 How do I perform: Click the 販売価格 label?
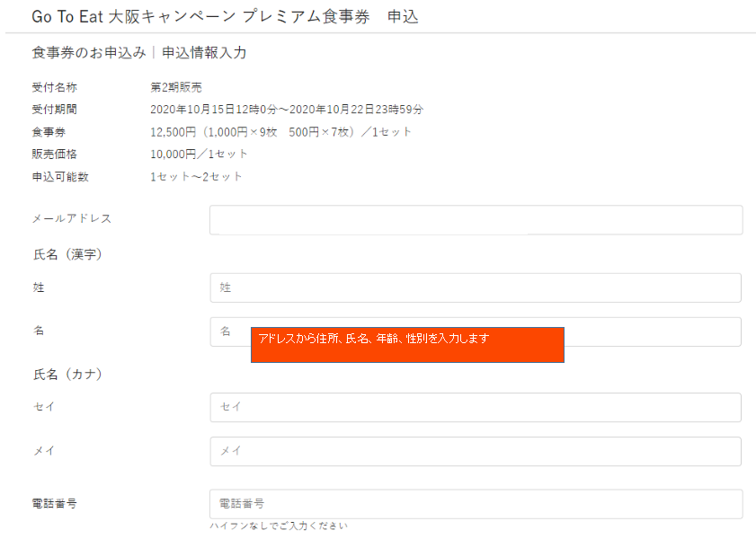point(55,155)
